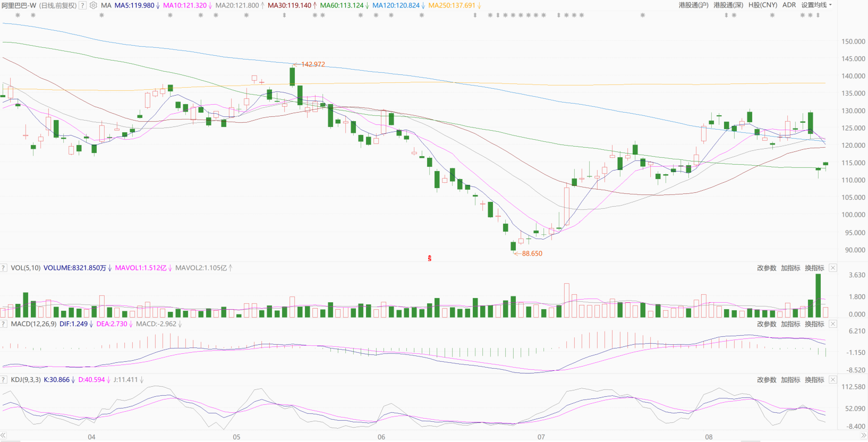The width and height of the screenshot is (868, 442).
Task: Click 加指标 in the KDJ panel
Action: (790, 380)
